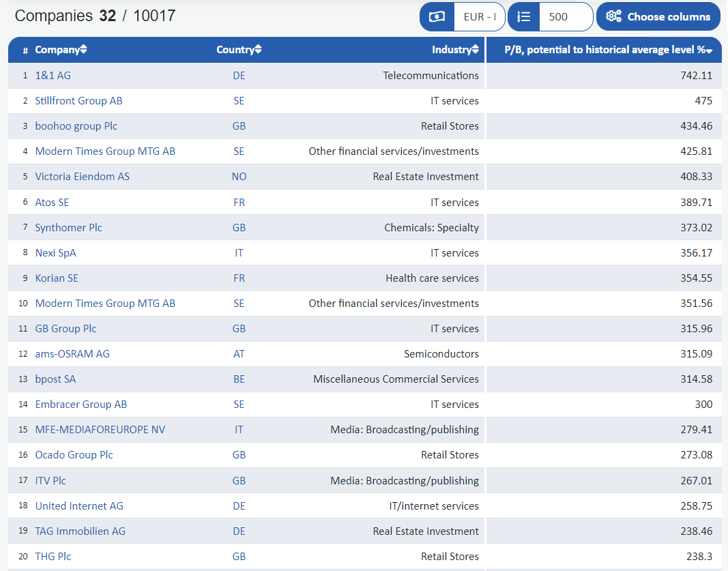
Task: Click country code FR for Korian SE
Action: point(239,278)
